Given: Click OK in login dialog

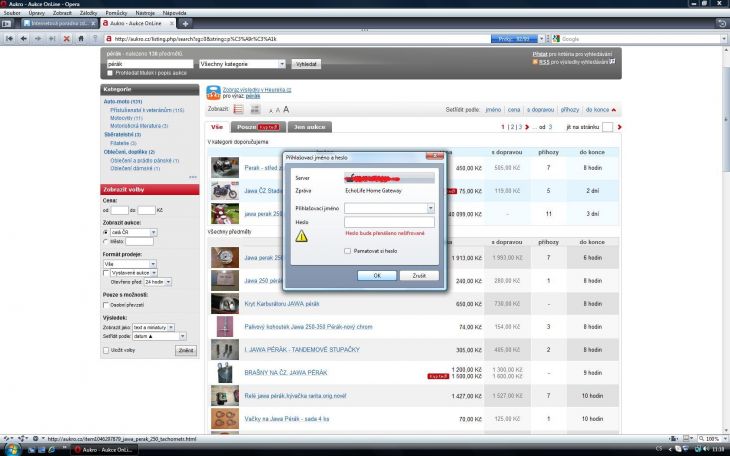Looking at the screenshot, I should (x=377, y=276).
